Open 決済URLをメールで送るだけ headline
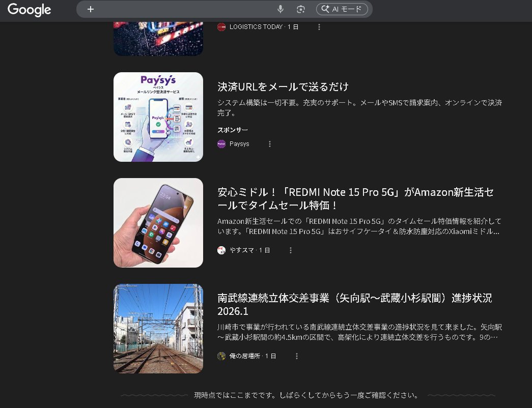532x408 pixels. (x=283, y=86)
